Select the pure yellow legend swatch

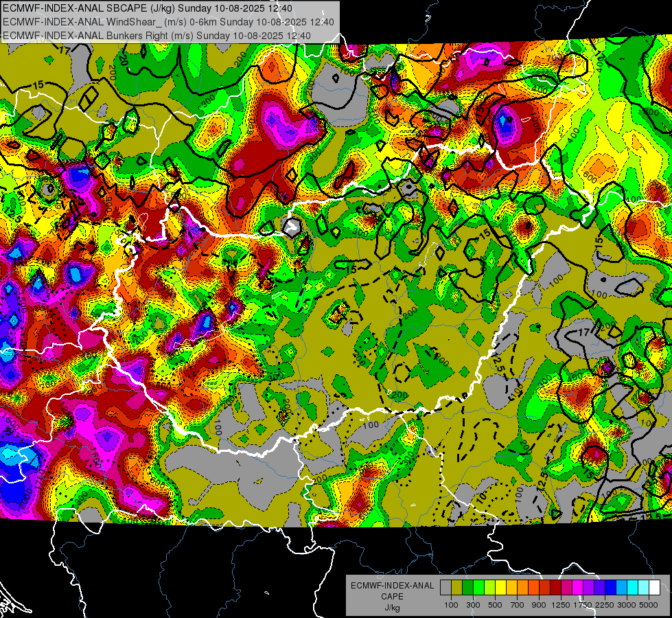coord(500,587)
